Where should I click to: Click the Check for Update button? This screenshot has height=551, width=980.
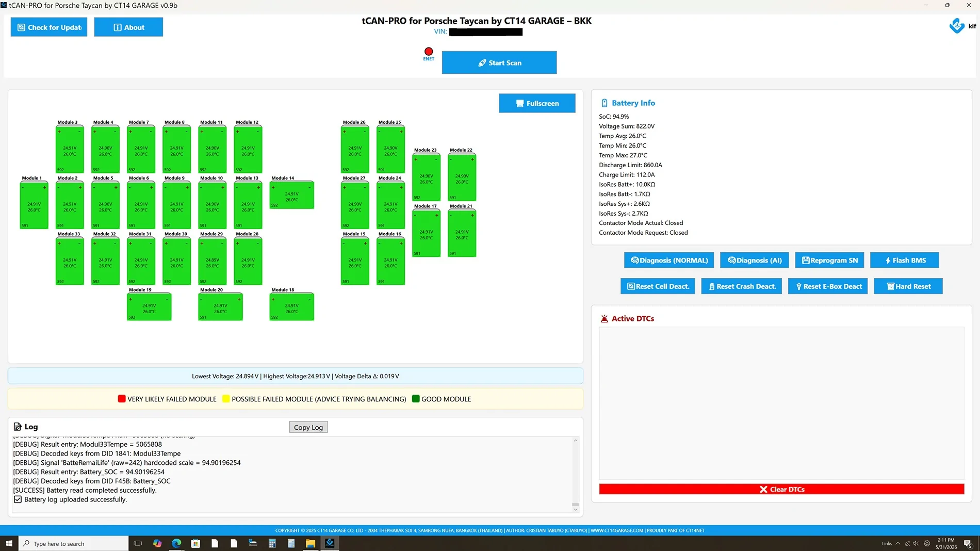pyautogui.click(x=49, y=27)
